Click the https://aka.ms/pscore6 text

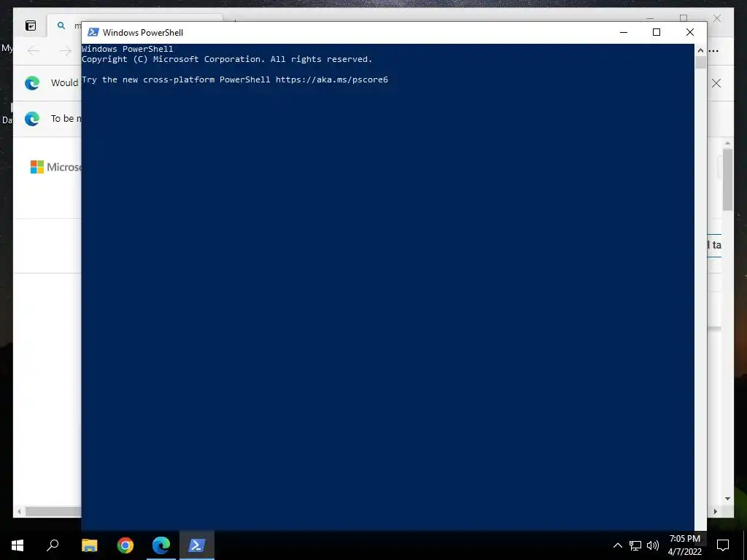click(332, 79)
